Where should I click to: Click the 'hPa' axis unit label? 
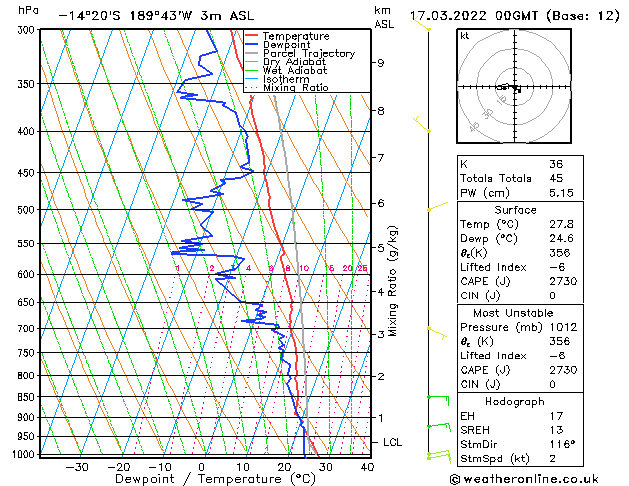(28, 10)
